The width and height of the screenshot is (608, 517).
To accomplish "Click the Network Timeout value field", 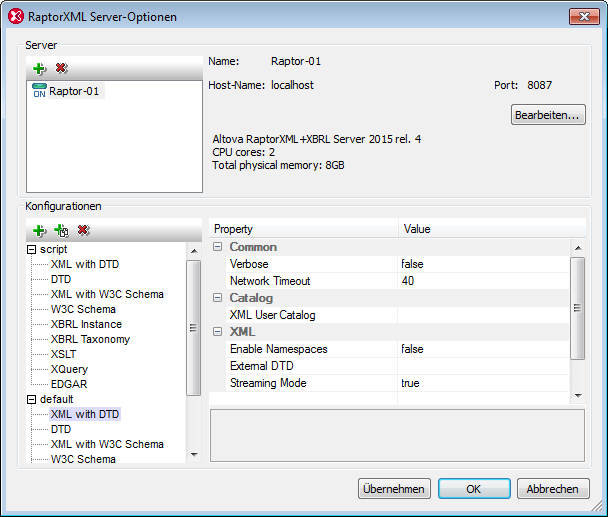I will pyautogui.click(x=480, y=281).
